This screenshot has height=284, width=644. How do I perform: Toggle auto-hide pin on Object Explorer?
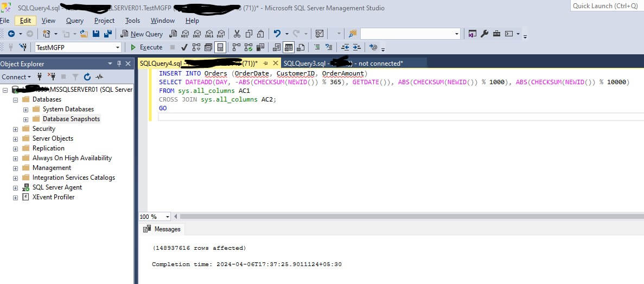tap(119, 64)
